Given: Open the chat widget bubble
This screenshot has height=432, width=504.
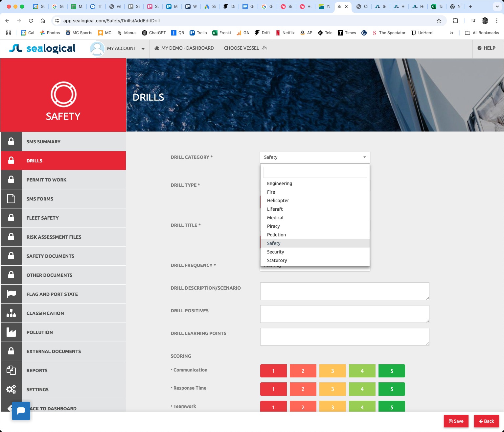Looking at the screenshot, I should point(21,411).
